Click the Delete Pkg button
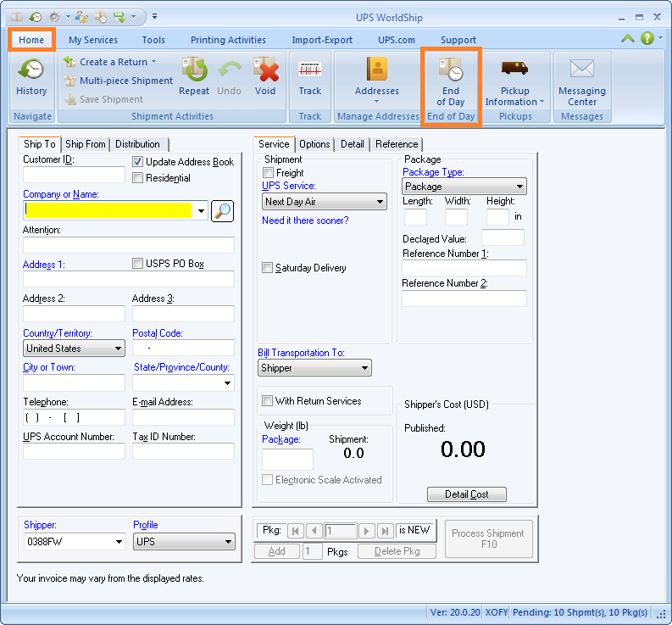Screen dimensions: 672x625 coord(397,551)
